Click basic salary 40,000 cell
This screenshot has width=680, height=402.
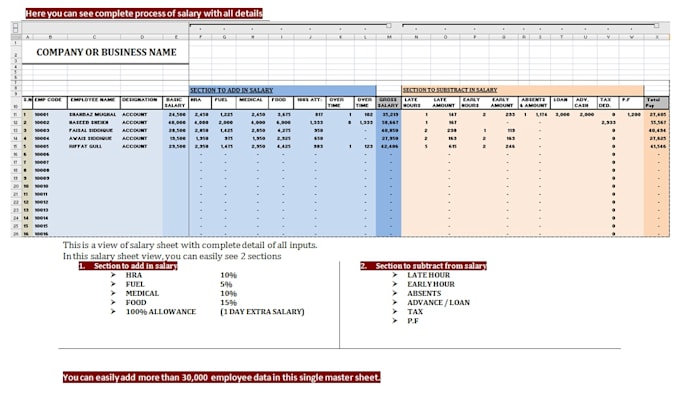coord(176,123)
